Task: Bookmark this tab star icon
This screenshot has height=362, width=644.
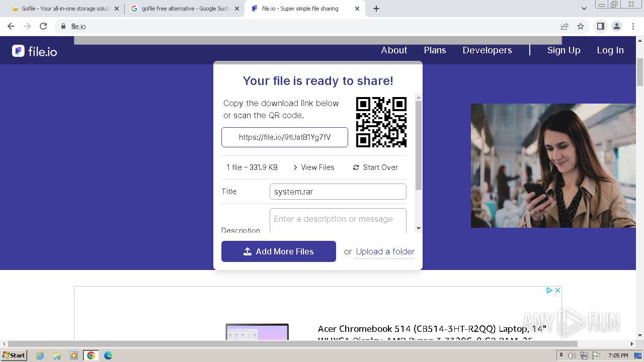Action: coord(581,26)
